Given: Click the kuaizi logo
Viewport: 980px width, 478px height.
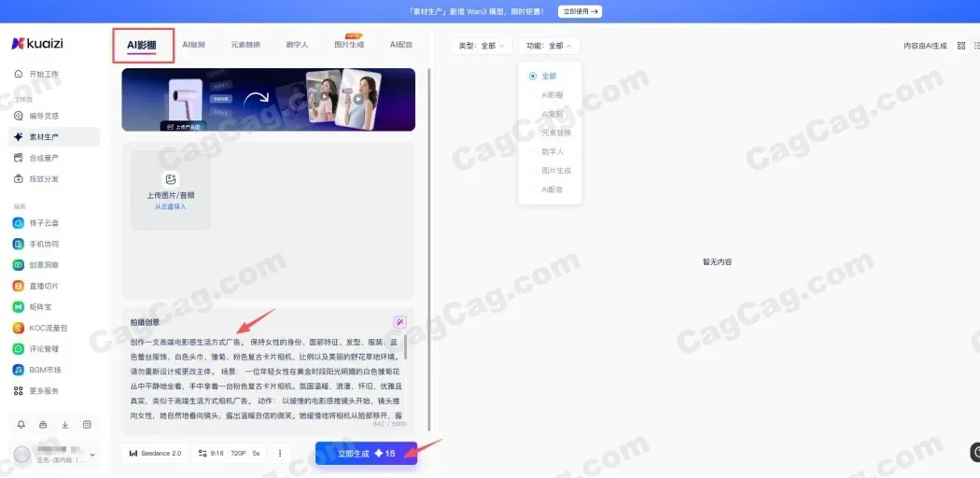Looking at the screenshot, I should tap(37, 43).
